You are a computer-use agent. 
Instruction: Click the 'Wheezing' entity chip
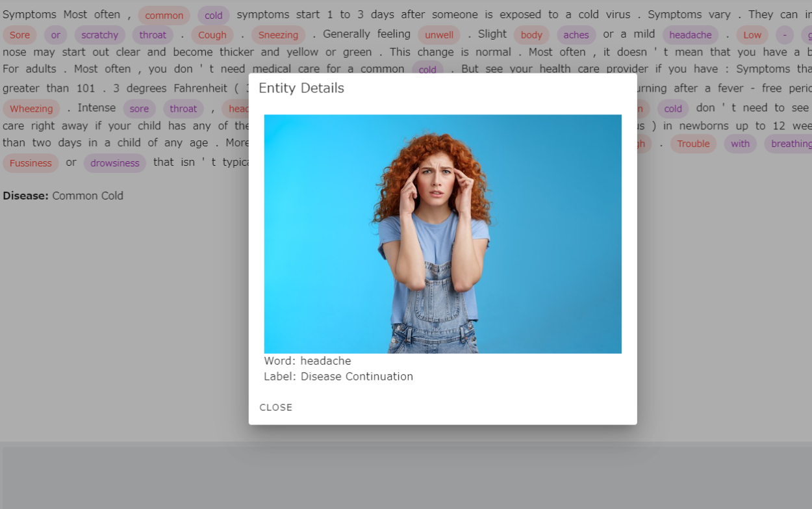coord(31,109)
